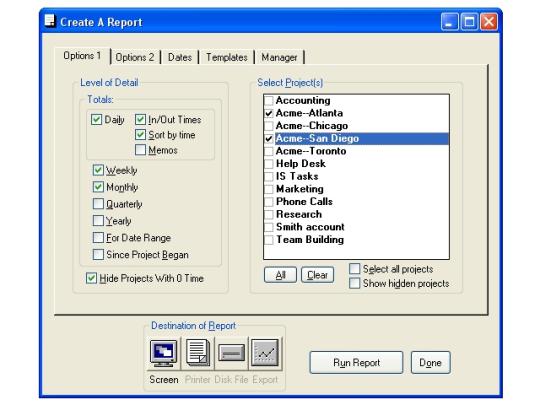Enable the Memos checkbox
This screenshot has width=540, height=405.
coord(141,150)
